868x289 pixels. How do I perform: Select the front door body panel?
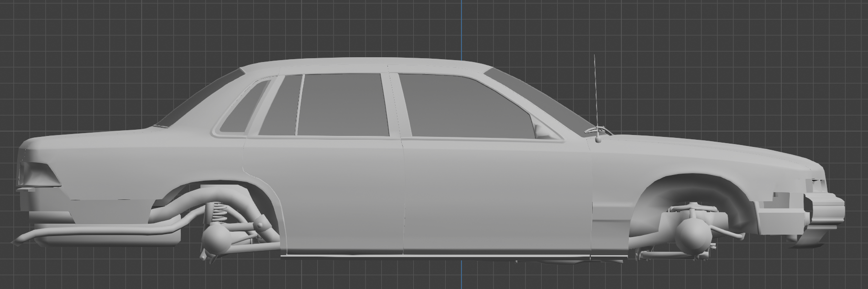point(497,196)
